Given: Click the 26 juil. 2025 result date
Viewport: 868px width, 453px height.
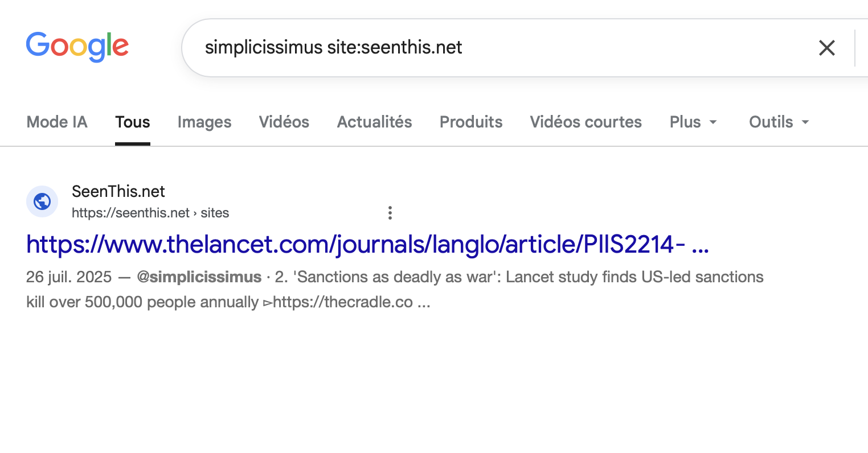Looking at the screenshot, I should coord(69,277).
